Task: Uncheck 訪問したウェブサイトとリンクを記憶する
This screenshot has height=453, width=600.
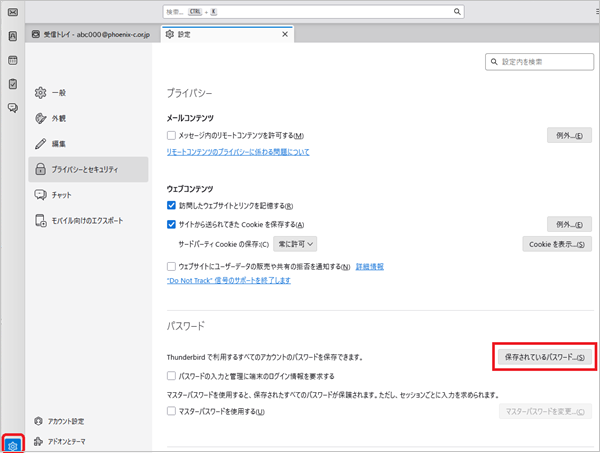Action: pyautogui.click(x=172, y=205)
